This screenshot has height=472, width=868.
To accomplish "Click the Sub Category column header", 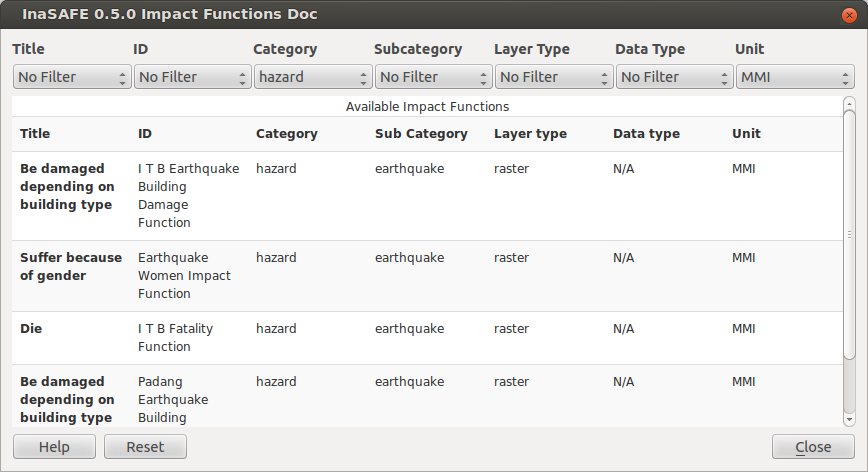I will click(x=421, y=134).
